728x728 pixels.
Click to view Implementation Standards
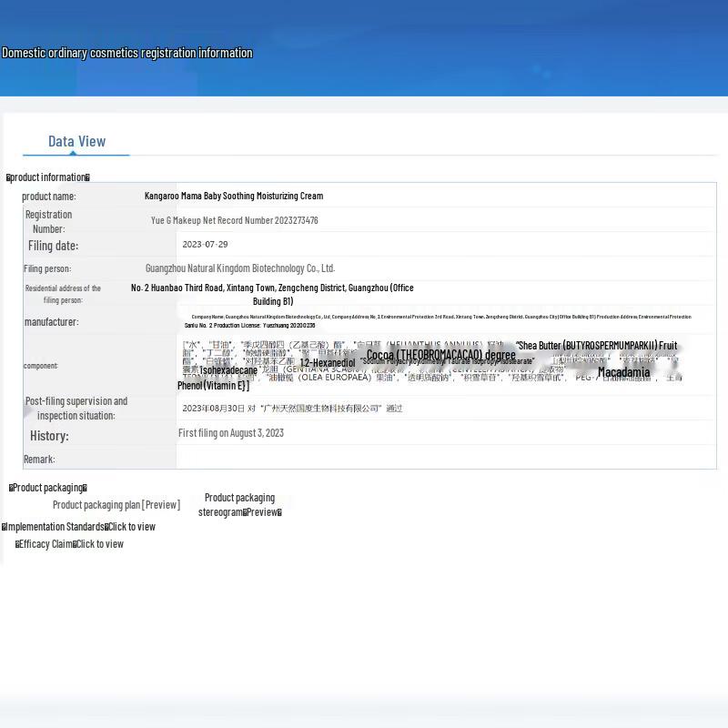pos(131,527)
